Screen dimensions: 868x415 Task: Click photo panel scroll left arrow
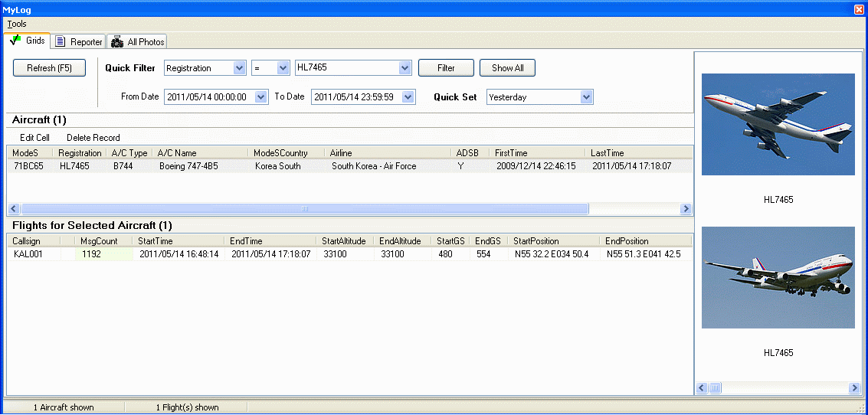pos(702,388)
